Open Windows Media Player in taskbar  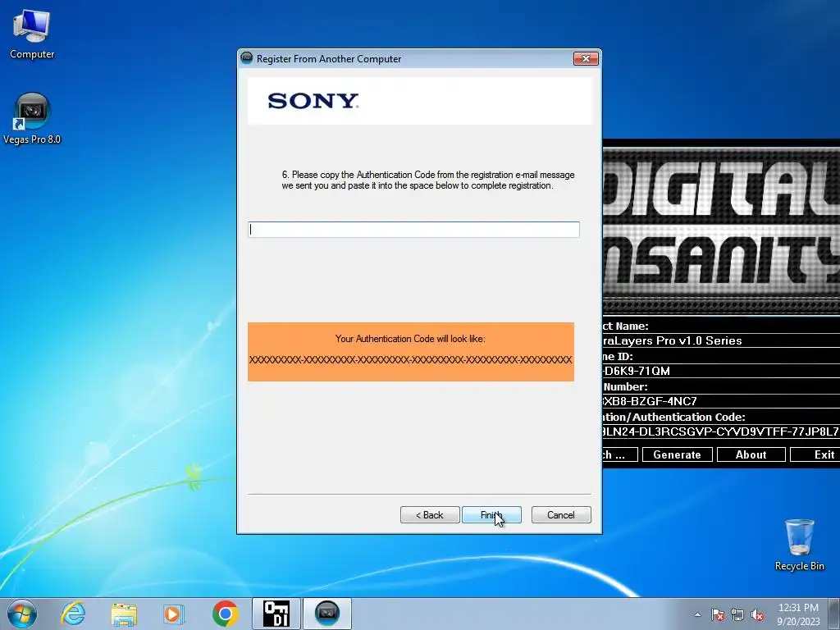click(x=174, y=614)
